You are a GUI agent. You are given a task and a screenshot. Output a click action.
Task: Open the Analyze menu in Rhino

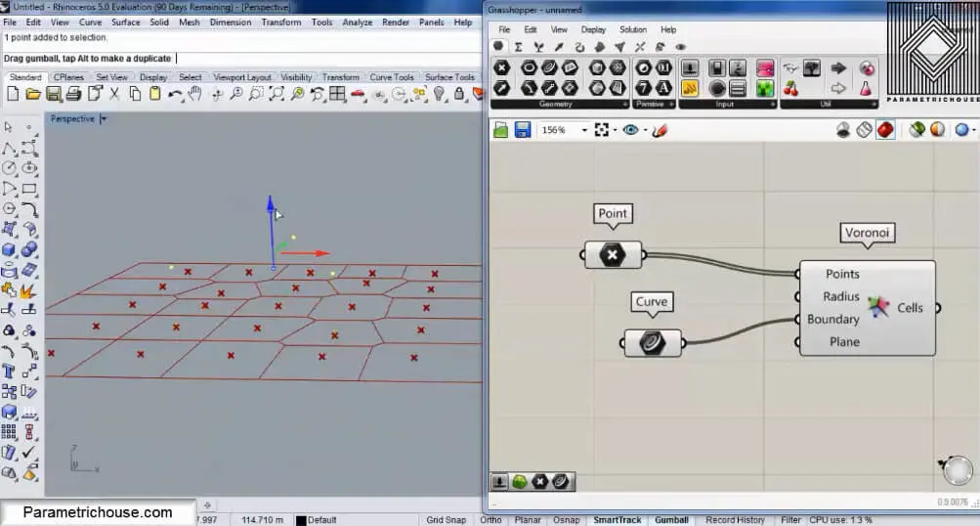357,22
